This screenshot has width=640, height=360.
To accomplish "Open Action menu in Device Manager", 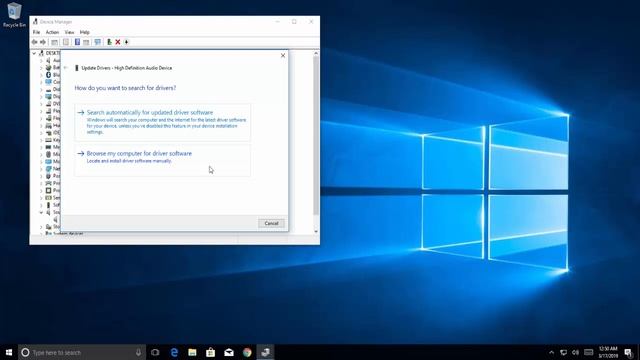I will [52, 32].
